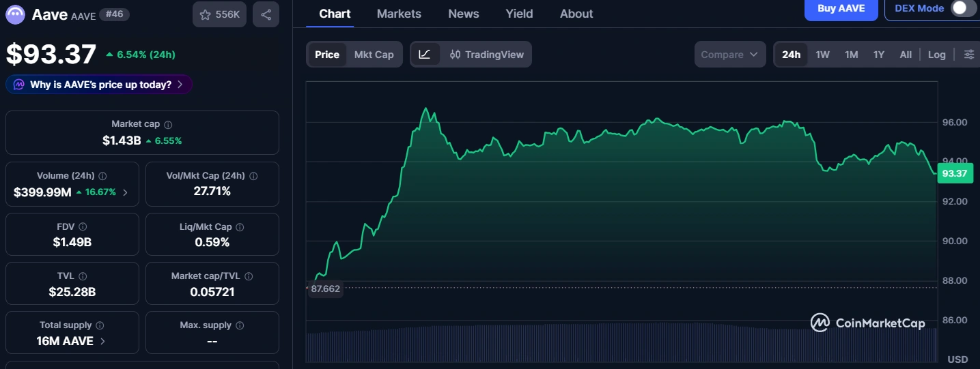Click the Market cap info icon

click(168, 125)
